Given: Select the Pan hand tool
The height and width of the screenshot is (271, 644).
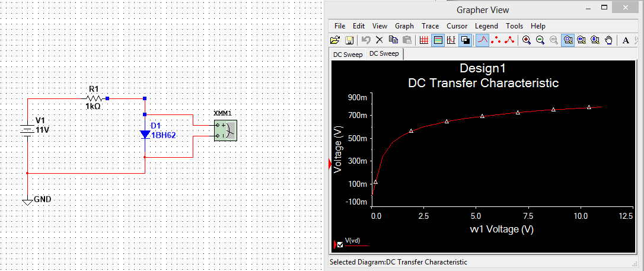Looking at the screenshot, I should point(608,40).
